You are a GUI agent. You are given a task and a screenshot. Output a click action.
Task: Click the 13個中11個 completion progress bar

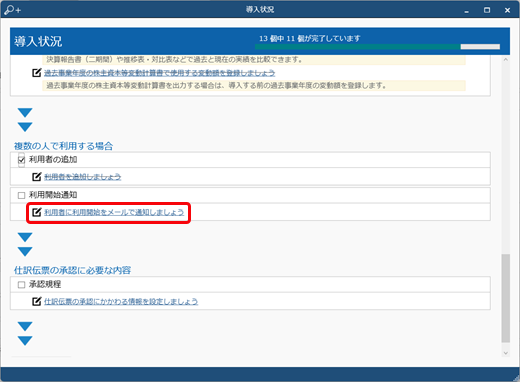click(377, 47)
